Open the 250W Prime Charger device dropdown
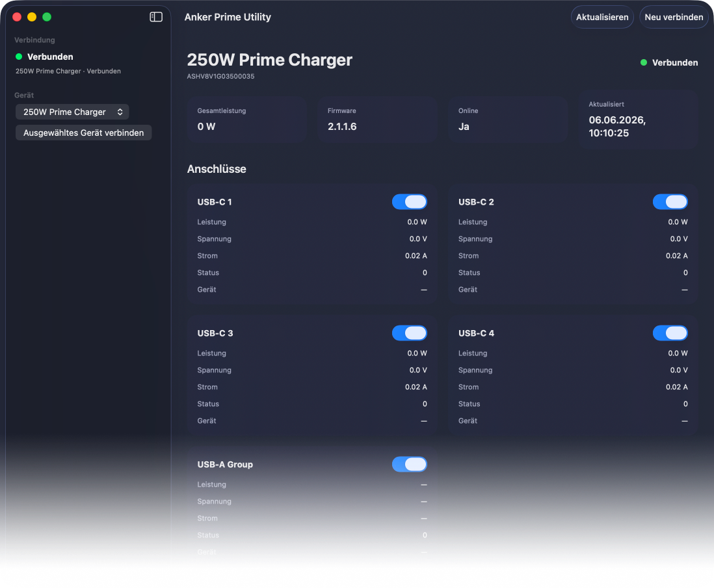 pos(72,112)
